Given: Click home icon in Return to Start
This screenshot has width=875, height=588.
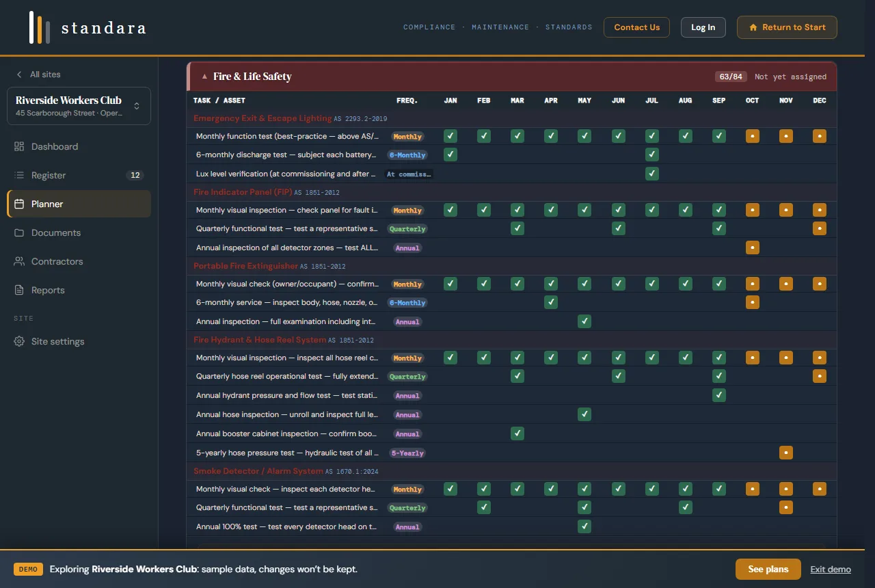Looking at the screenshot, I should point(753,27).
